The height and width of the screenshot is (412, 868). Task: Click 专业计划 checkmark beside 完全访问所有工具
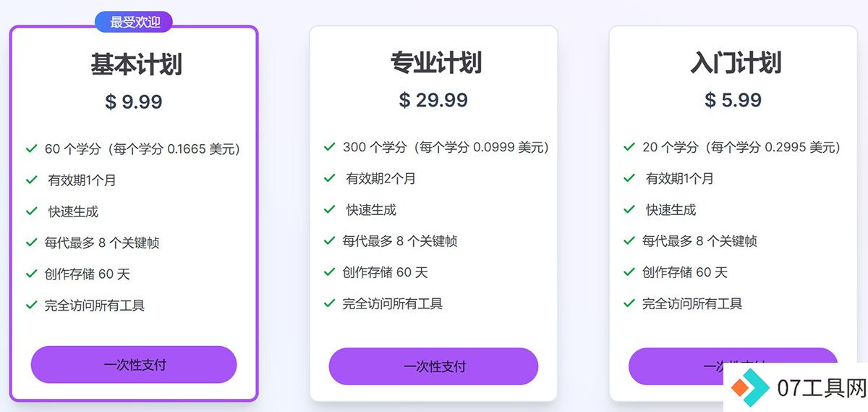(x=329, y=303)
